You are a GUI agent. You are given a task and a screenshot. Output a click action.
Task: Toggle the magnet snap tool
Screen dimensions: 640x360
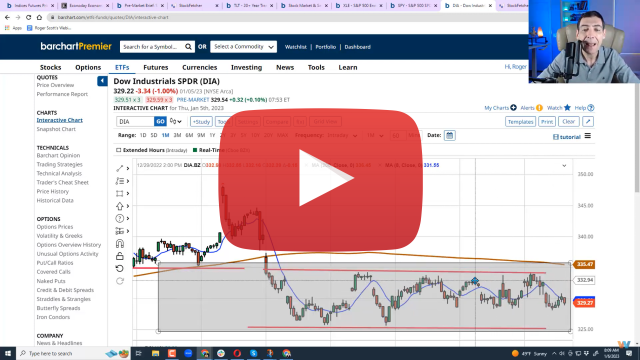click(120, 244)
